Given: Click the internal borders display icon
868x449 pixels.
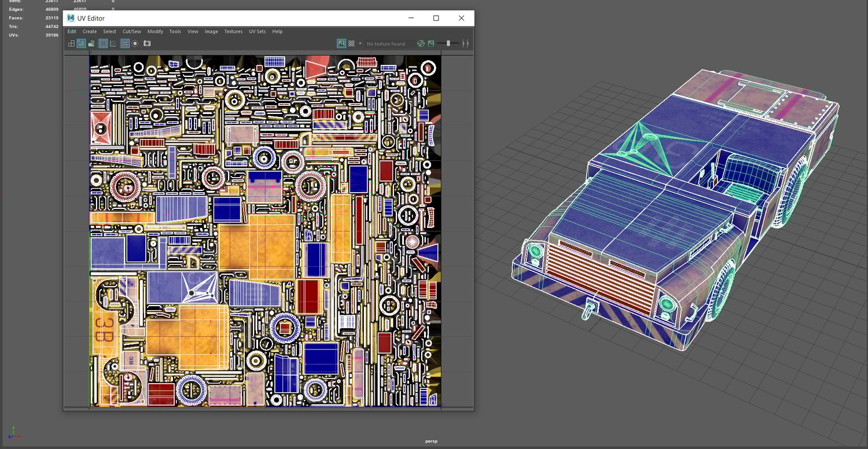Looking at the screenshot, I should 113,43.
